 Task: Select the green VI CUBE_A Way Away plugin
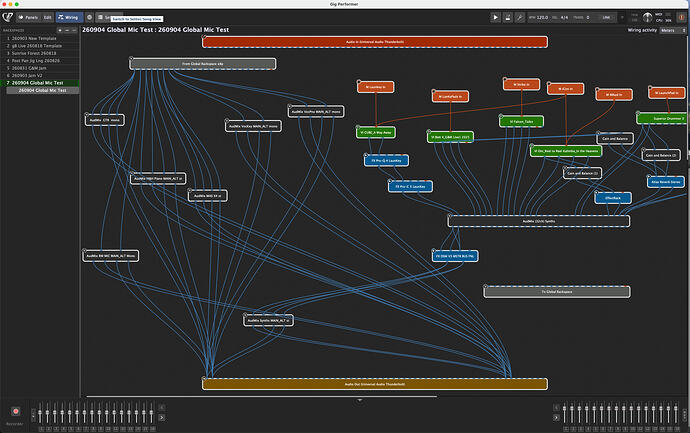click(375, 132)
